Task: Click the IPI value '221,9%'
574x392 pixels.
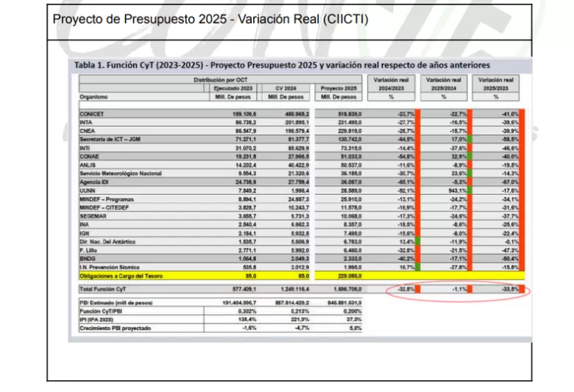Action: pyautogui.click(x=300, y=319)
